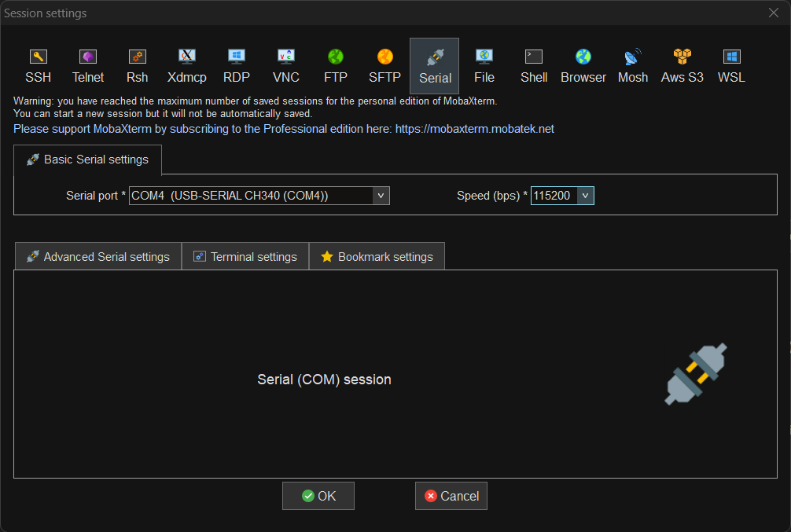The image size is (791, 532).
Task: Select the Rsh session type
Action: point(138,65)
